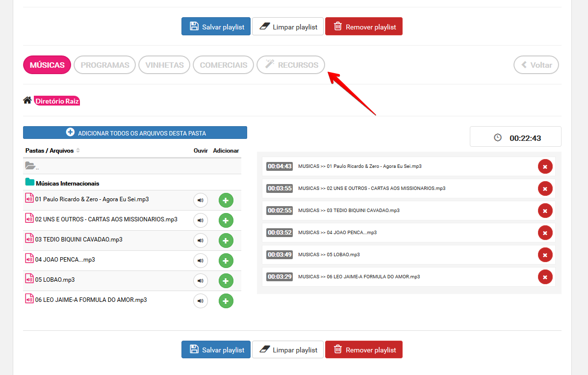Click the 00:03:52 duration badge
This screenshot has width=588, height=375.
[280, 233]
